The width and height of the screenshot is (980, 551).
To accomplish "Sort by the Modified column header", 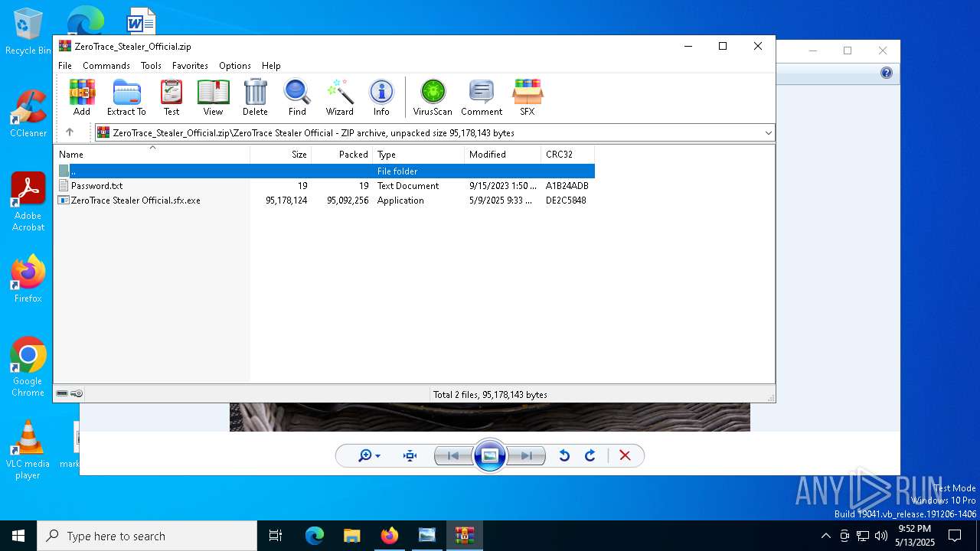I will tap(503, 155).
